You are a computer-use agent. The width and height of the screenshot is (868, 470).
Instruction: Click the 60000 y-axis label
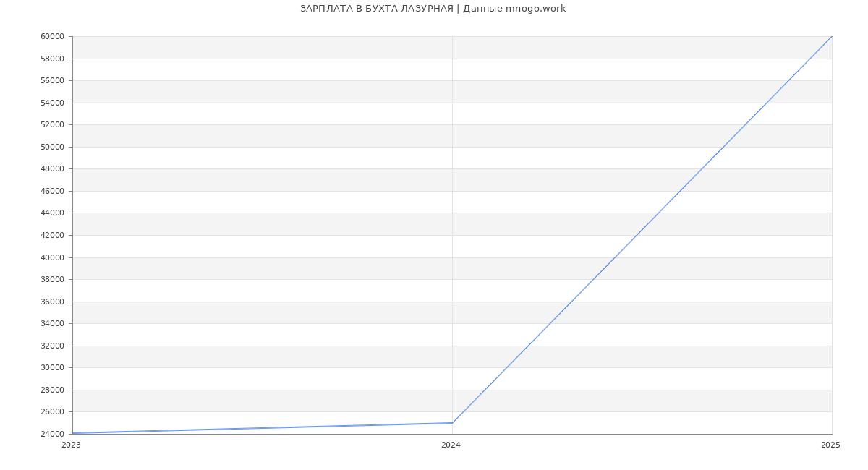coord(52,37)
